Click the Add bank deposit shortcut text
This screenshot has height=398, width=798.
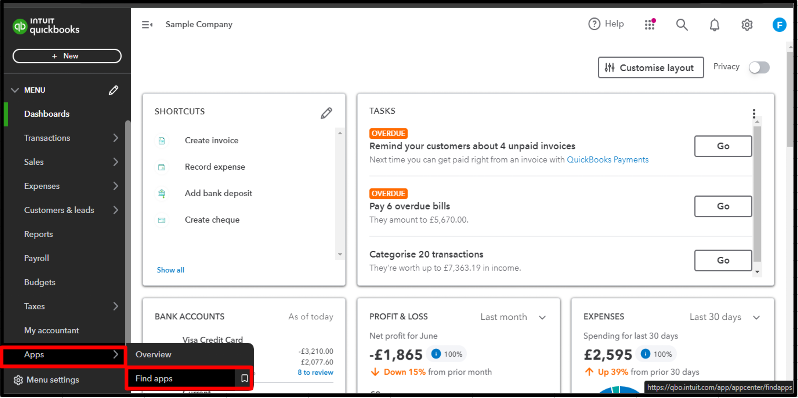[218, 193]
